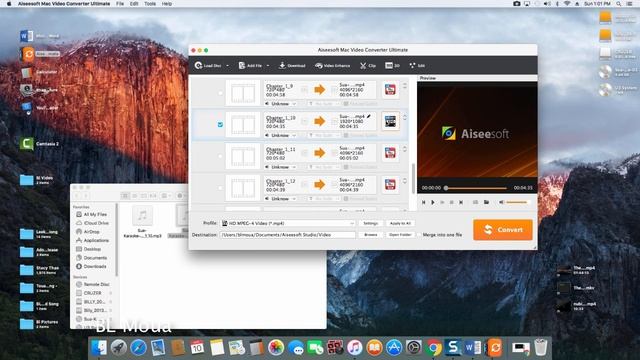Check the Chapter_1_9 row checkbox

(220, 93)
